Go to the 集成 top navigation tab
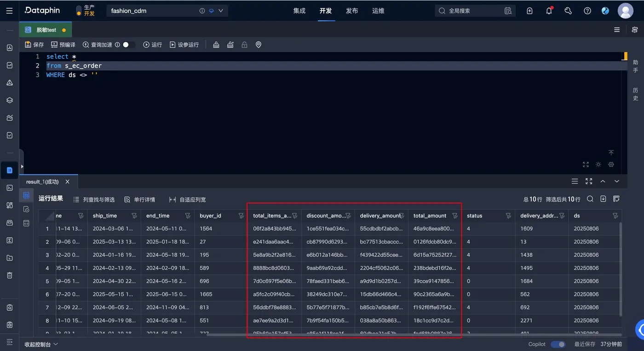Viewport: 644px width, 351px height. point(299,11)
